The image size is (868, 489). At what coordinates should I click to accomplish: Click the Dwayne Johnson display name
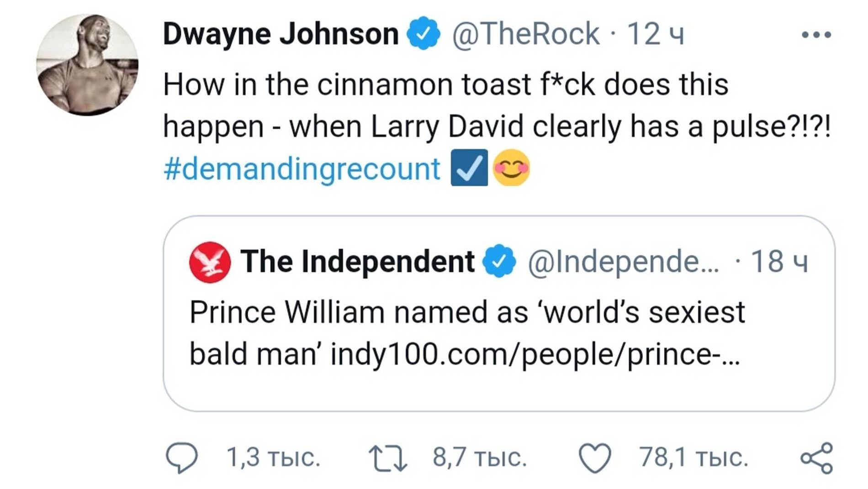(x=281, y=34)
